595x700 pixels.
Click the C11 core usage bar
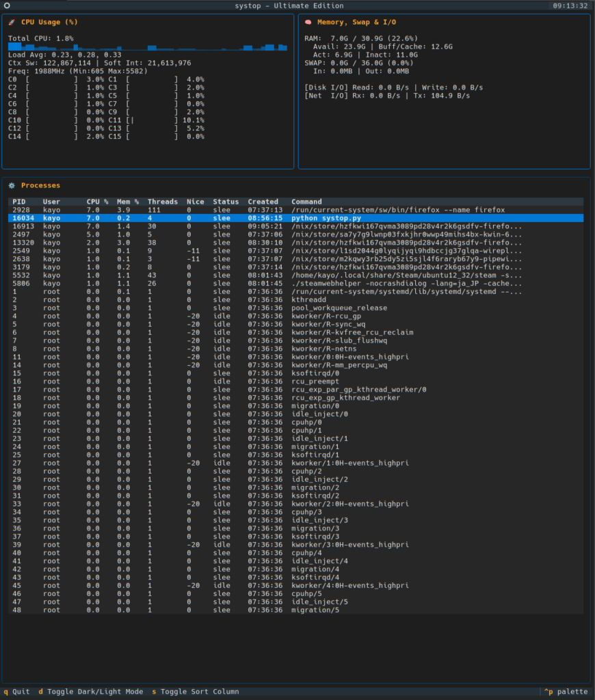click(151, 120)
